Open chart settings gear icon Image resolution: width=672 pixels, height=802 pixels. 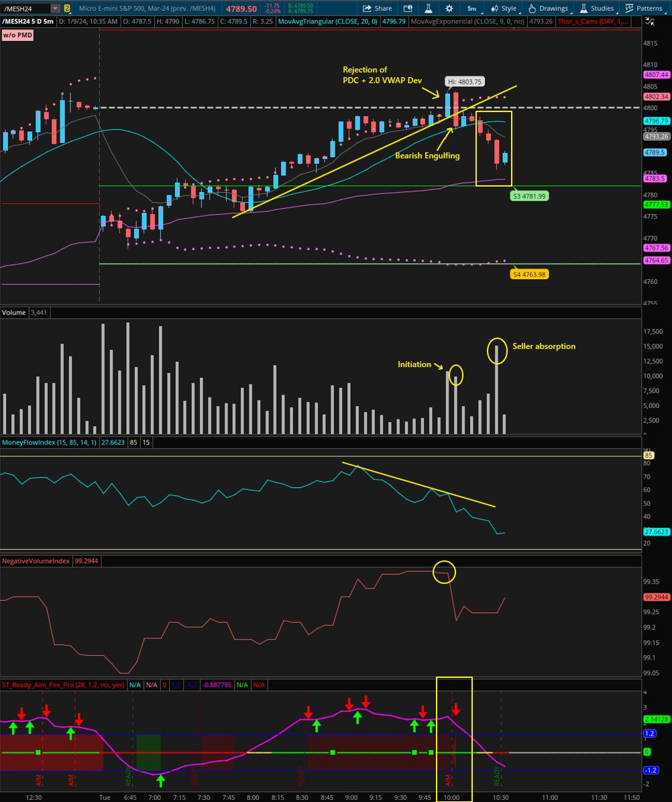click(449, 8)
